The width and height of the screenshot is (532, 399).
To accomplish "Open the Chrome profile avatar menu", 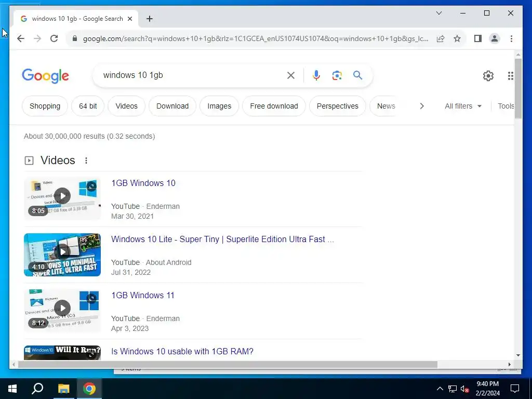I will click(x=495, y=38).
